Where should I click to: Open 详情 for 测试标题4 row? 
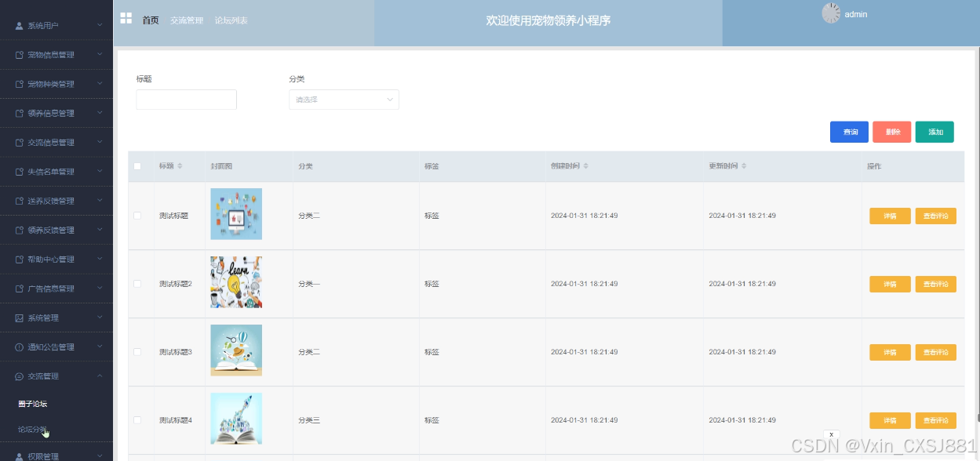coord(890,420)
